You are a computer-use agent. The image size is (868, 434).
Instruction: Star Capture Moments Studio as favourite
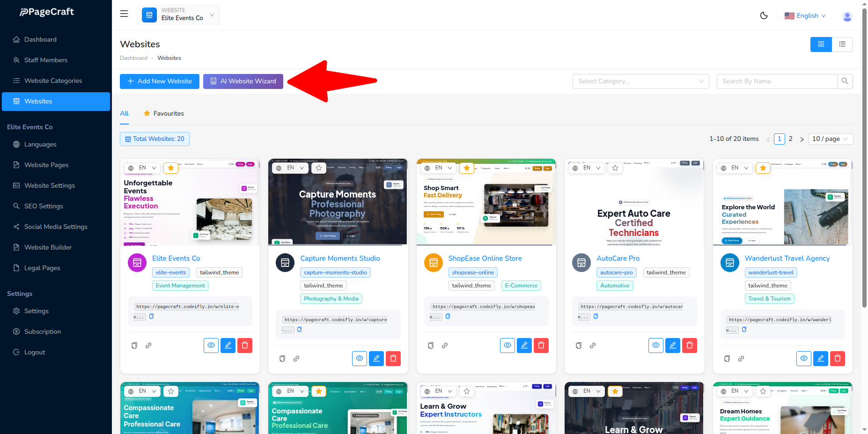318,168
